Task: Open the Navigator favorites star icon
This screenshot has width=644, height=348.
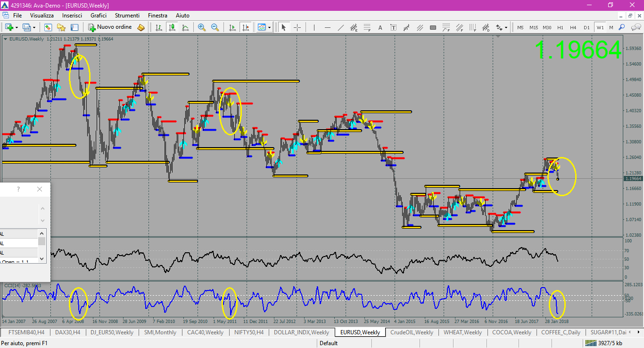Action: (61, 27)
